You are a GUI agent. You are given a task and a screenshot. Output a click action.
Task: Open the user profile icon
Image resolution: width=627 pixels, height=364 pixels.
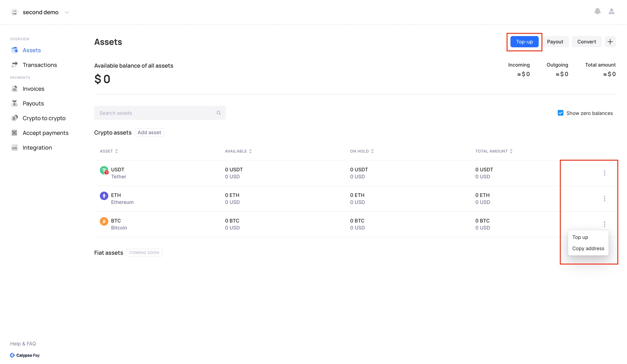coord(611,11)
